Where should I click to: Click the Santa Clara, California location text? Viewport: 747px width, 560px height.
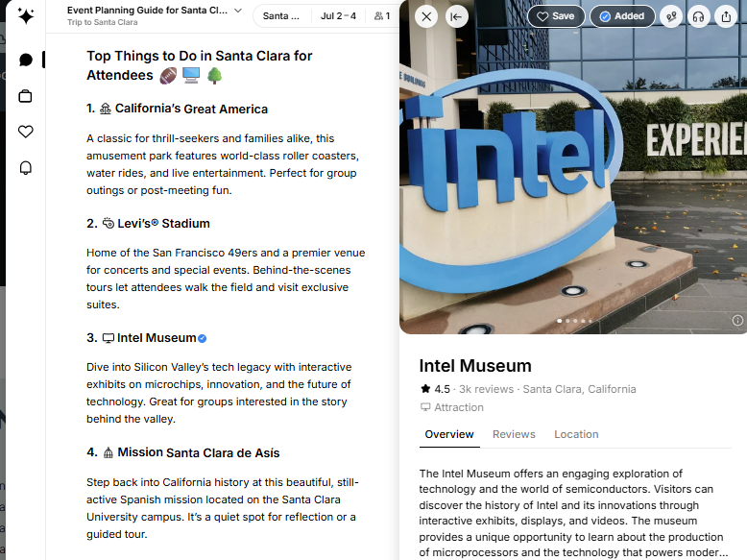tap(579, 389)
